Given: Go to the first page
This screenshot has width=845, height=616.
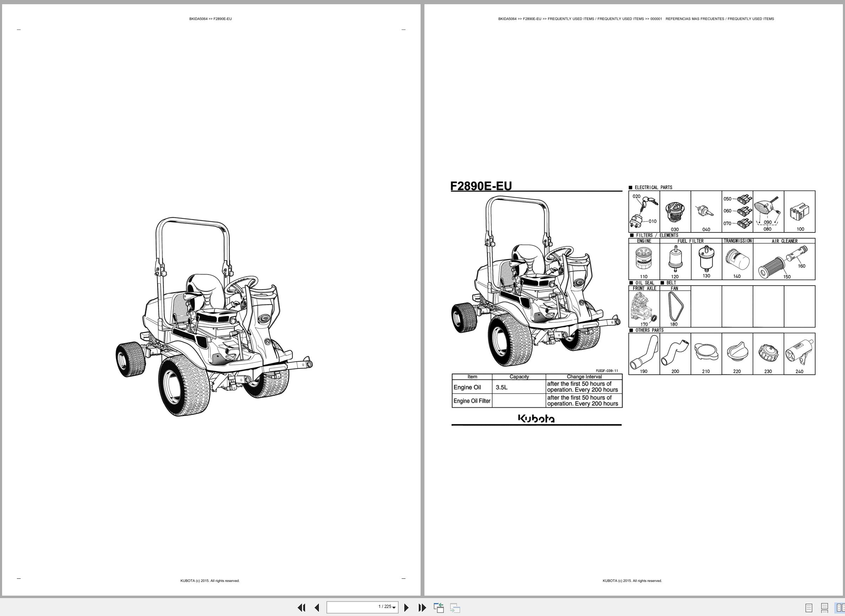Looking at the screenshot, I should [x=301, y=608].
